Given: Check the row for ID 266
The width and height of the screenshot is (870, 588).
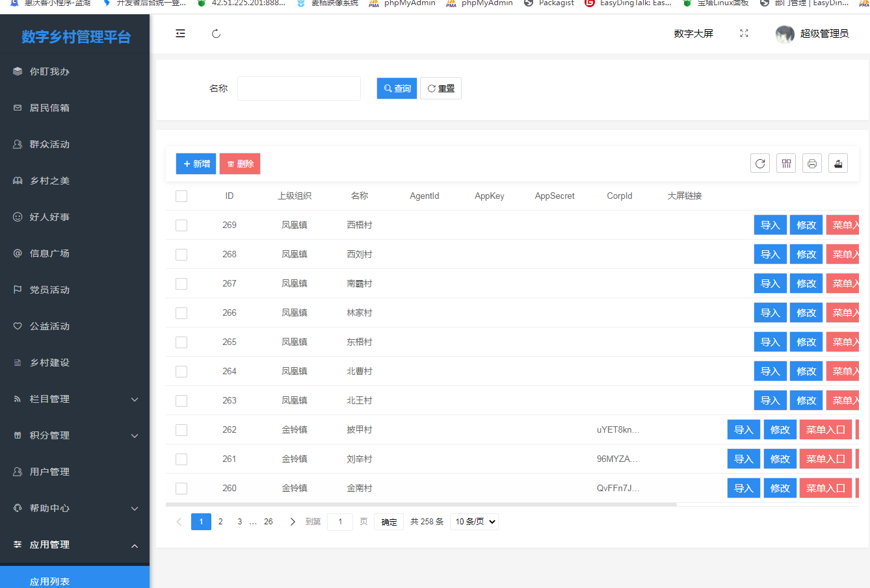Looking at the screenshot, I should coord(181,313).
